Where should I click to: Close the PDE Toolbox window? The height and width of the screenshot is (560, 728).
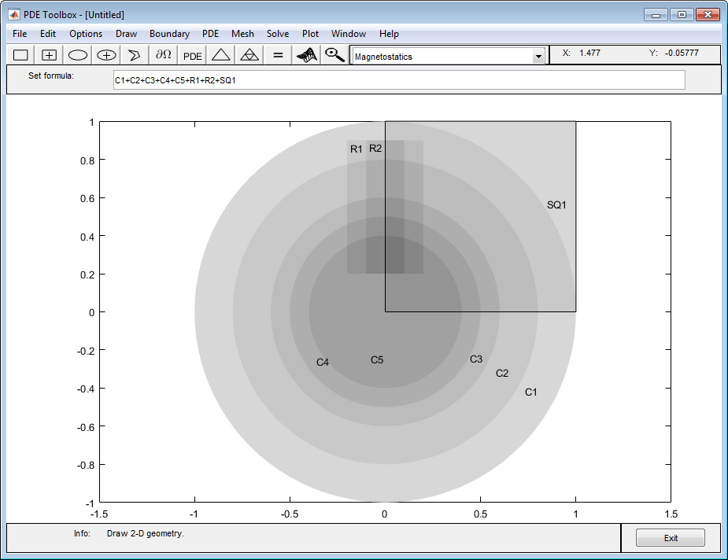point(708,14)
